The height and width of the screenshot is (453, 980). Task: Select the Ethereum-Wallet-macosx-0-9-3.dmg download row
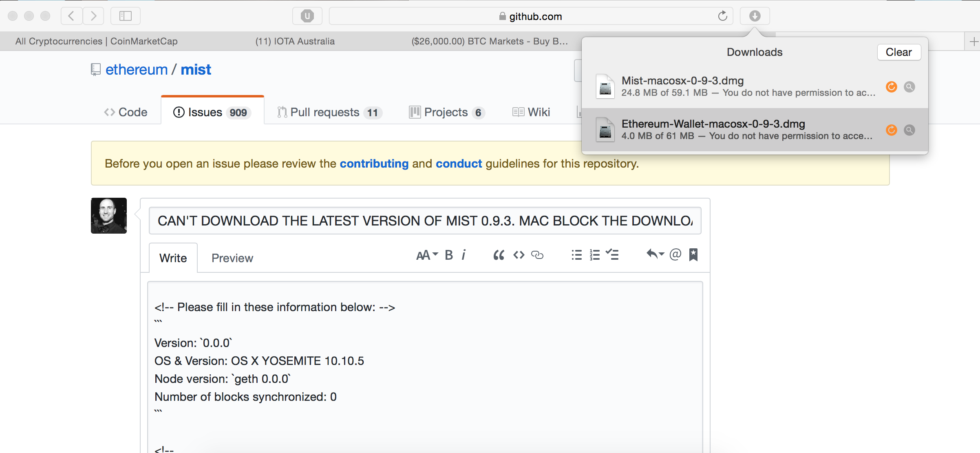pyautogui.click(x=755, y=130)
